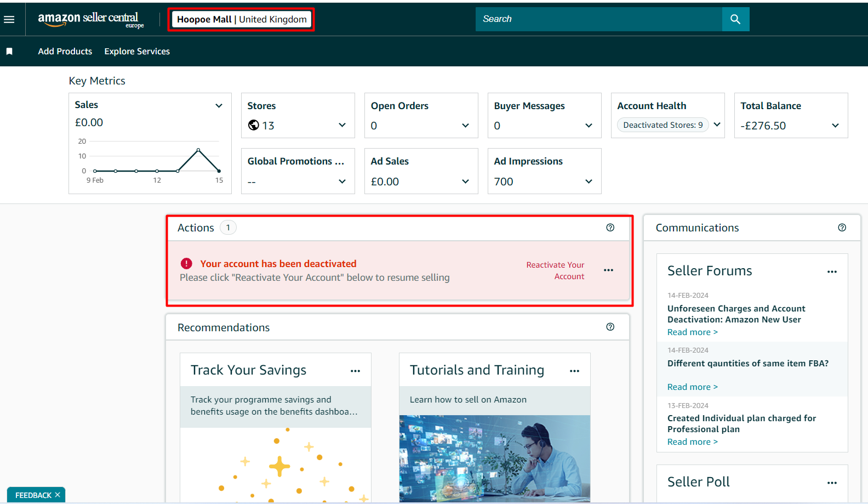Click the Seller Forums heading
The image size is (868, 504).
(710, 271)
